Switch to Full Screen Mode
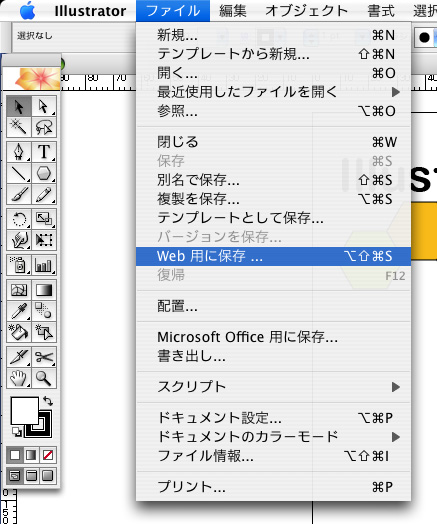The height and width of the screenshot is (524, 437). pyautogui.click(x=48, y=476)
